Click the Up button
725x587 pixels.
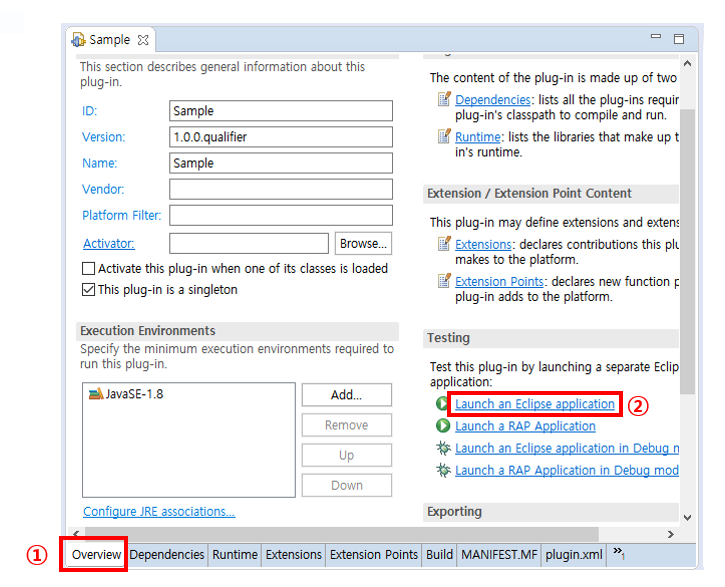[x=347, y=455]
